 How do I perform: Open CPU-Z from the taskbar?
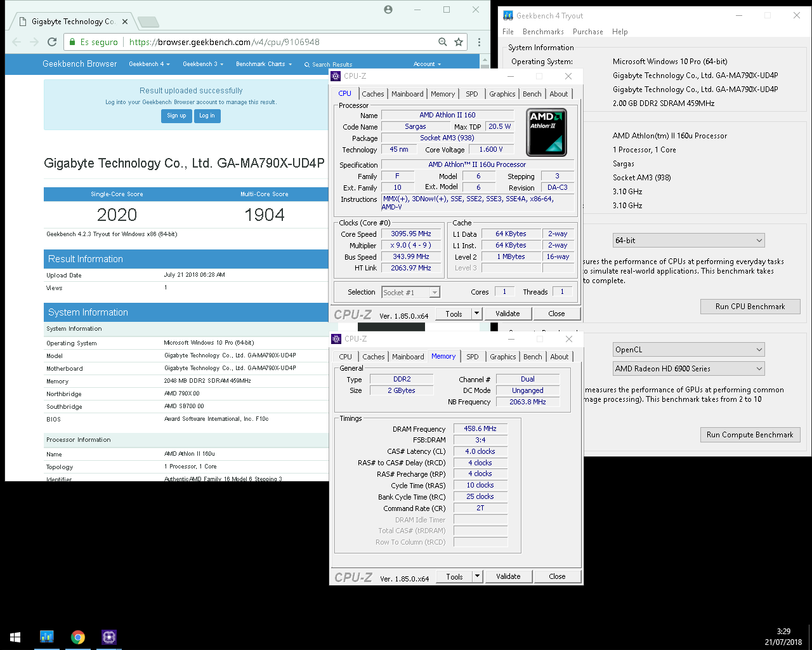point(108,637)
